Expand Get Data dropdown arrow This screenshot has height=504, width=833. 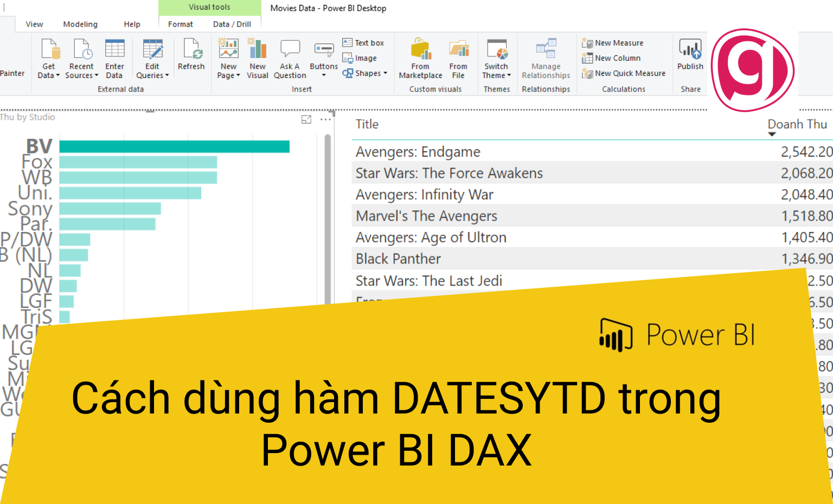(x=57, y=75)
